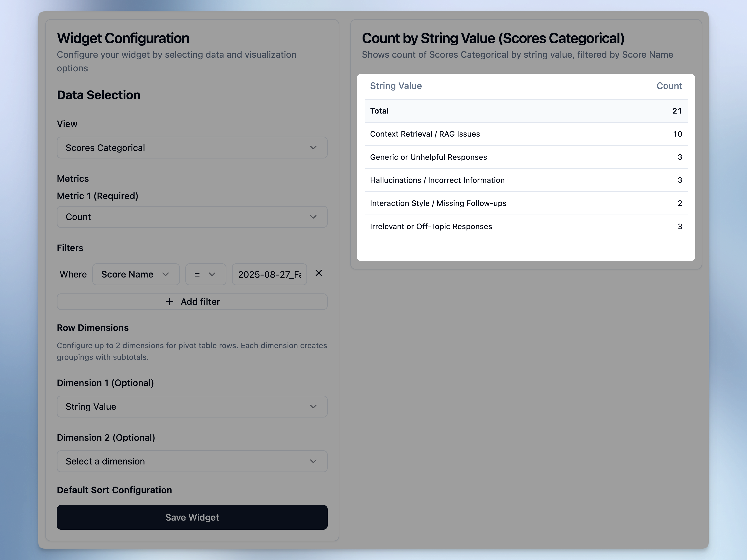Sort by String Value column header

pos(396,86)
